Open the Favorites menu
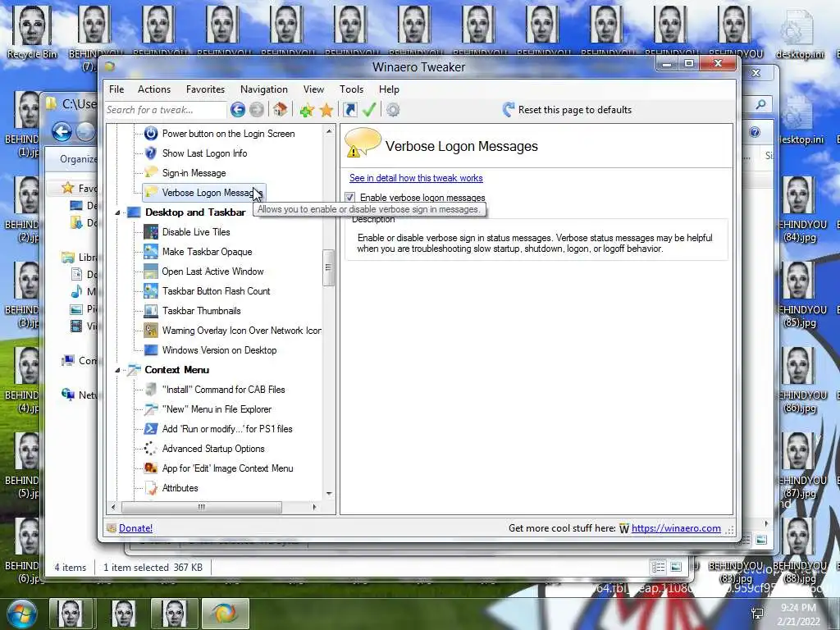The height and width of the screenshot is (630, 840). click(x=205, y=89)
